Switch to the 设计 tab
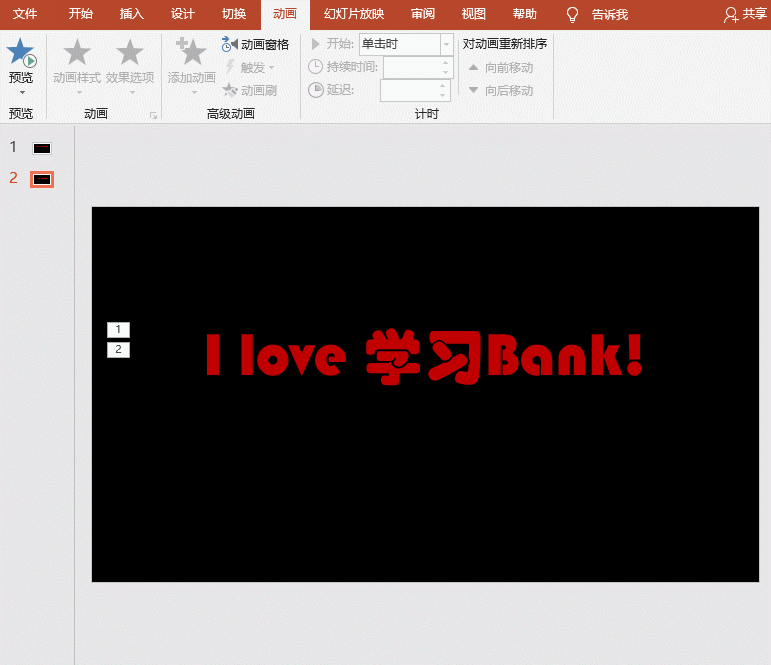The image size is (771, 665). tap(183, 14)
